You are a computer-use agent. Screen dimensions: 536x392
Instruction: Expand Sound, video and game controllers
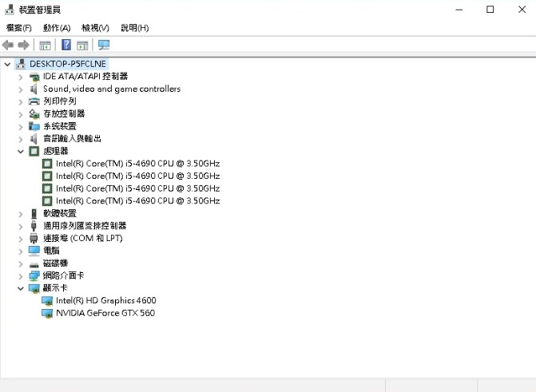tap(21, 89)
